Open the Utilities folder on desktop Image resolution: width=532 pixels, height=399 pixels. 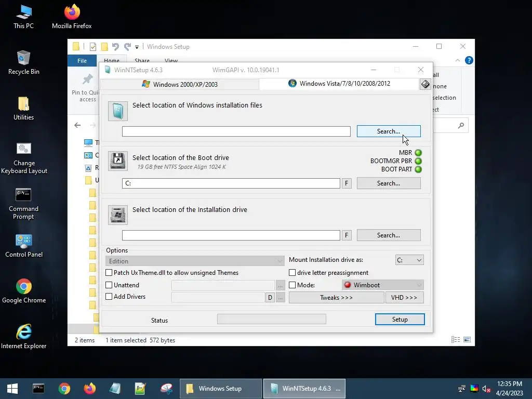23,109
